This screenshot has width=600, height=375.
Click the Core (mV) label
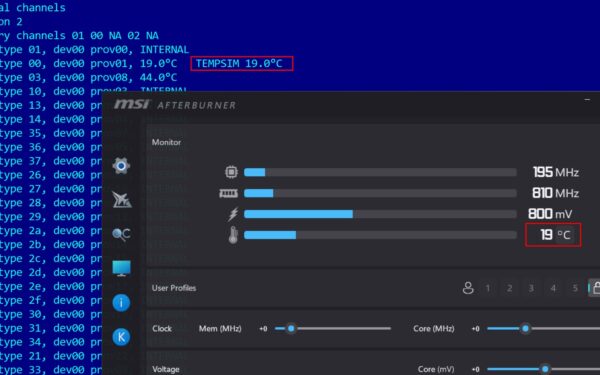point(436,369)
